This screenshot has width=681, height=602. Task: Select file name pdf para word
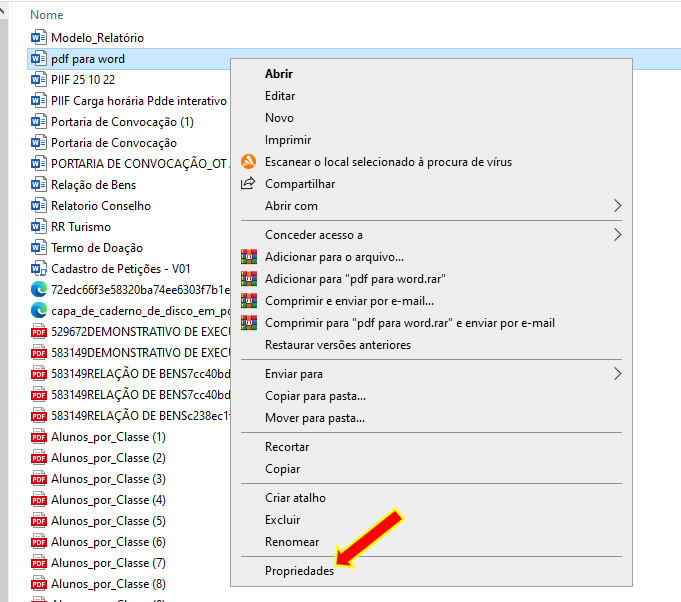pyautogui.click(x=88, y=59)
